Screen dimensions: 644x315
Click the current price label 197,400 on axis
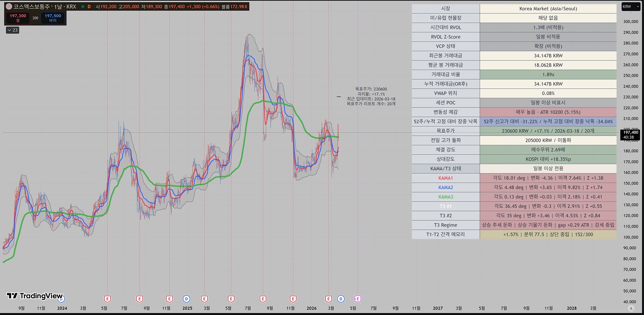(x=631, y=135)
